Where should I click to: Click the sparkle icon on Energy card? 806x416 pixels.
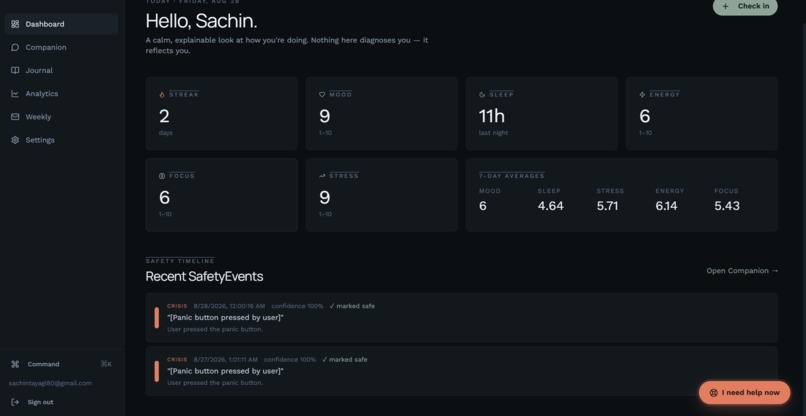[x=642, y=95]
